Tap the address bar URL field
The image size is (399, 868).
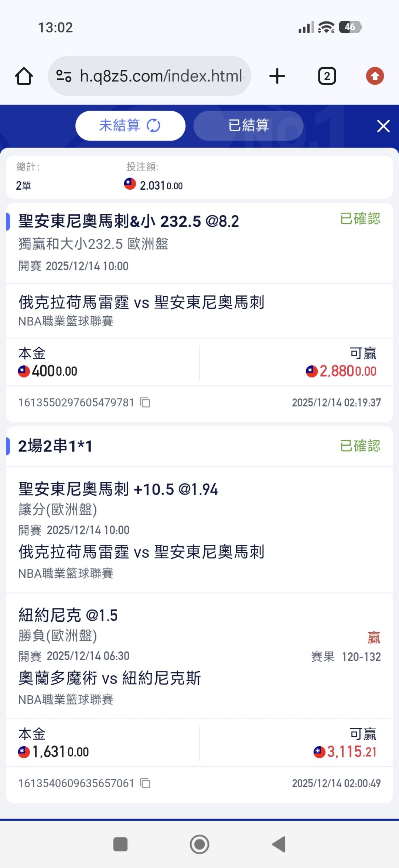(x=161, y=76)
